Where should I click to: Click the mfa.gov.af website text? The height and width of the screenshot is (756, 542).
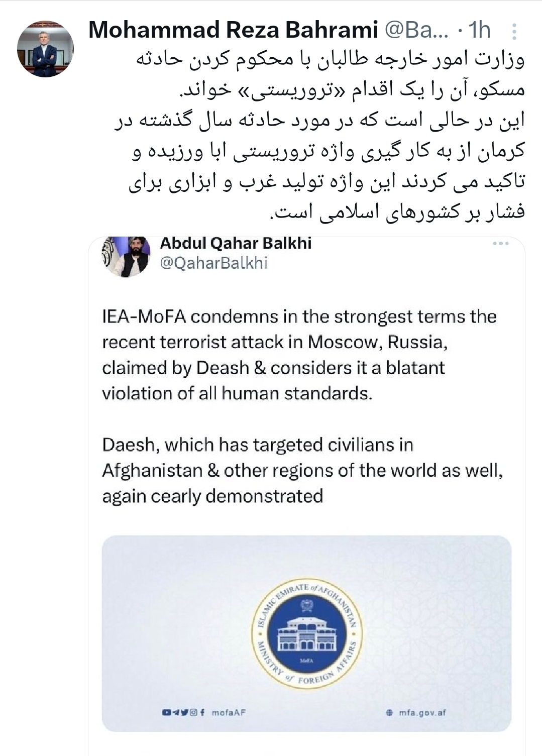422,712
